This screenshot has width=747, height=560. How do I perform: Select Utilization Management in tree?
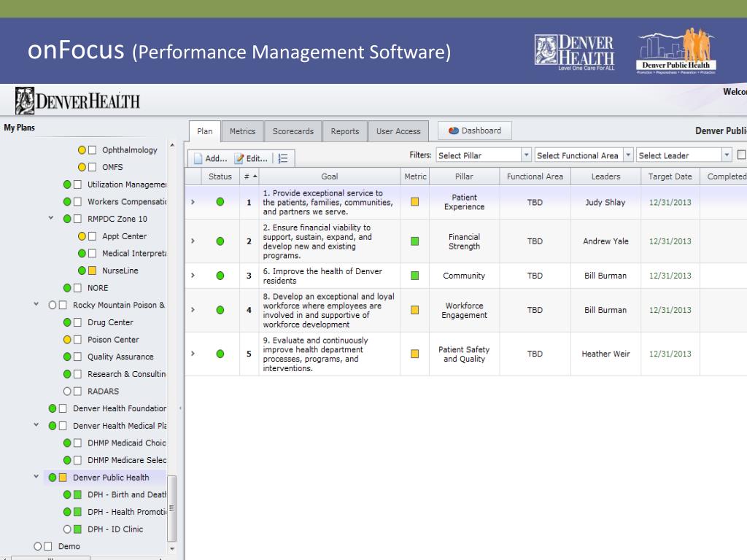[127, 184]
